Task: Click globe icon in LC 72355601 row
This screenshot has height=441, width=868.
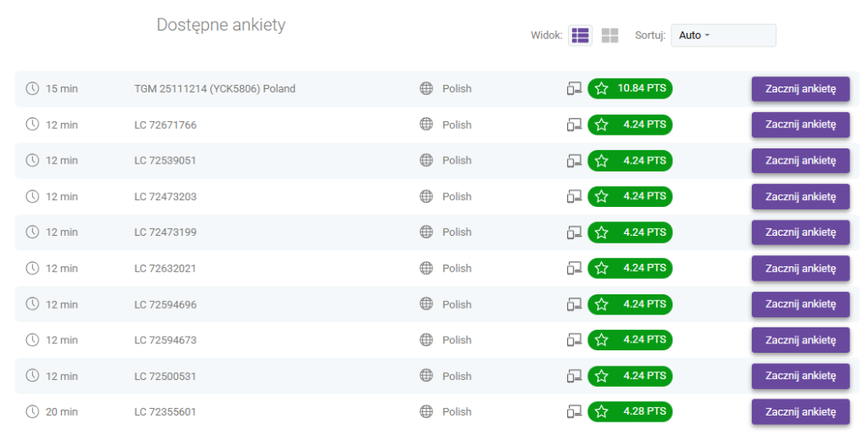Action: tap(426, 412)
